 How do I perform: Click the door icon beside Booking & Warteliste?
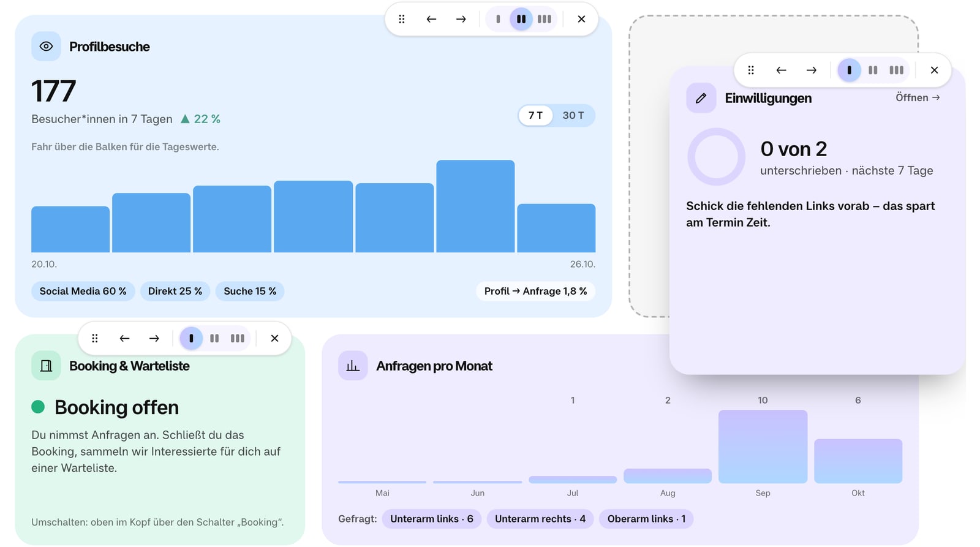(x=46, y=366)
